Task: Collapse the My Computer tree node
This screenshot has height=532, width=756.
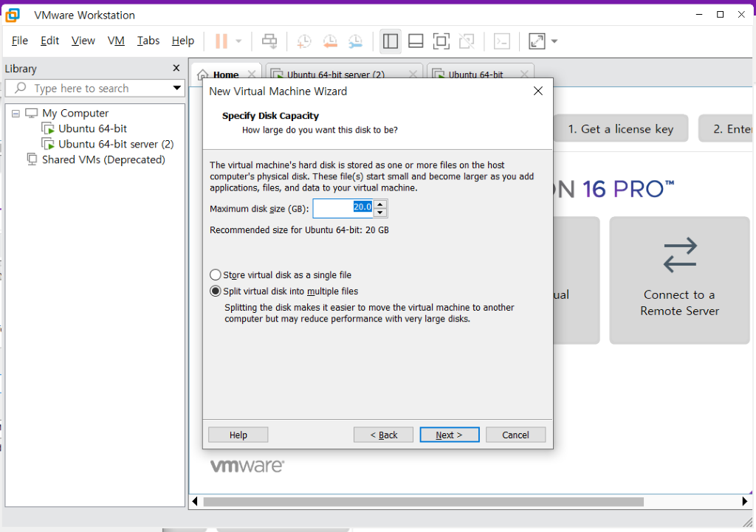Action: [x=16, y=114]
